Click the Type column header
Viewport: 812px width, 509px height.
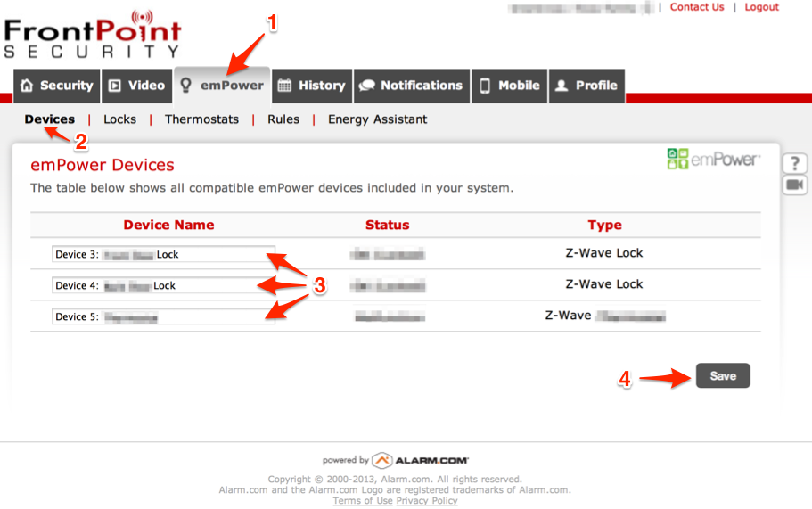pos(604,225)
